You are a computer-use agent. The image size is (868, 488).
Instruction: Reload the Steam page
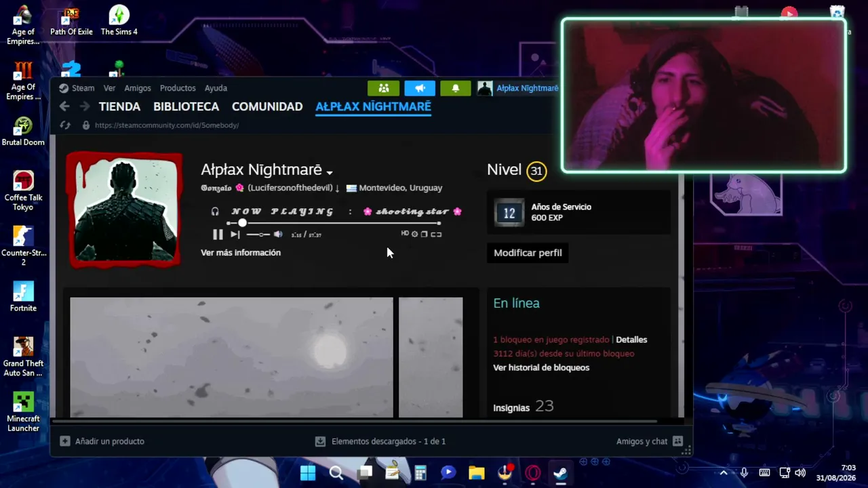(65, 125)
